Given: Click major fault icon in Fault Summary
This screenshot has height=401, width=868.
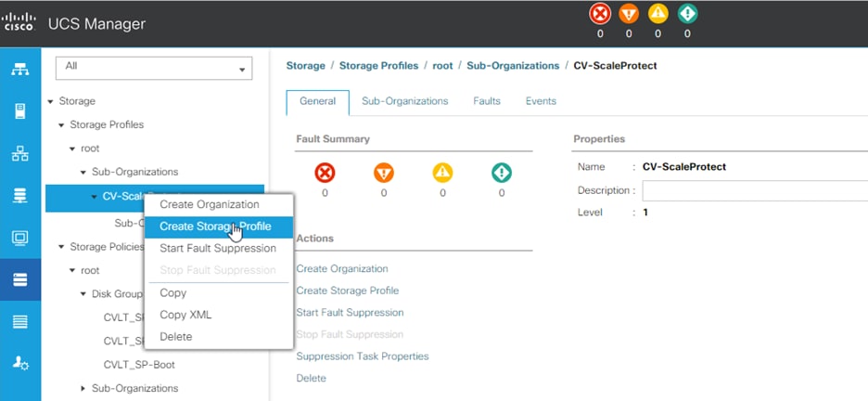Looking at the screenshot, I should coord(384,174).
